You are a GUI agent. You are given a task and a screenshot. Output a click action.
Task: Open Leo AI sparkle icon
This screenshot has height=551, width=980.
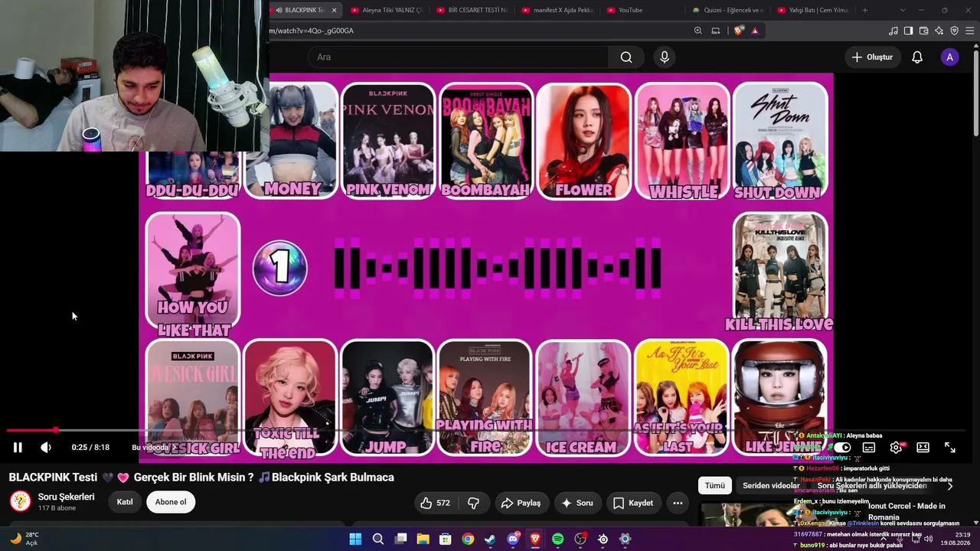pyautogui.click(x=939, y=31)
